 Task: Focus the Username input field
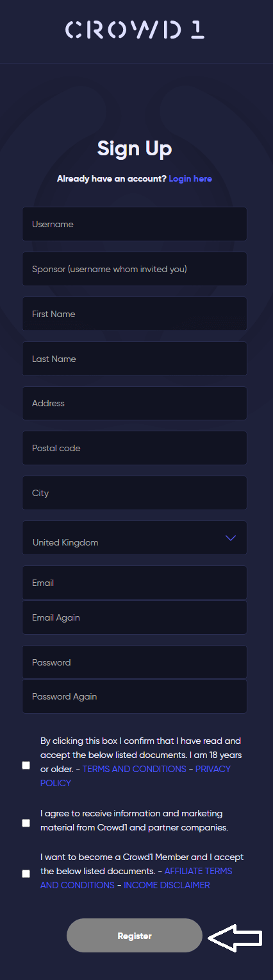point(135,224)
